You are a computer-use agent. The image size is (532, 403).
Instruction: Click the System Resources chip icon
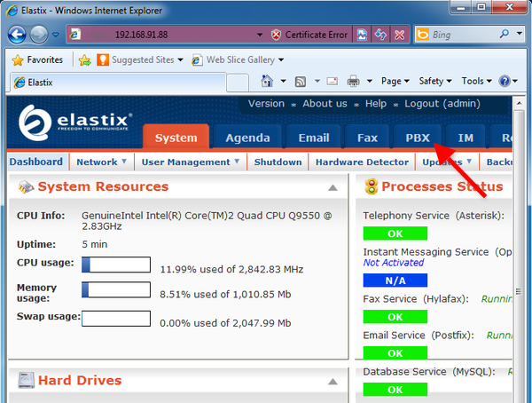[26, 187]
